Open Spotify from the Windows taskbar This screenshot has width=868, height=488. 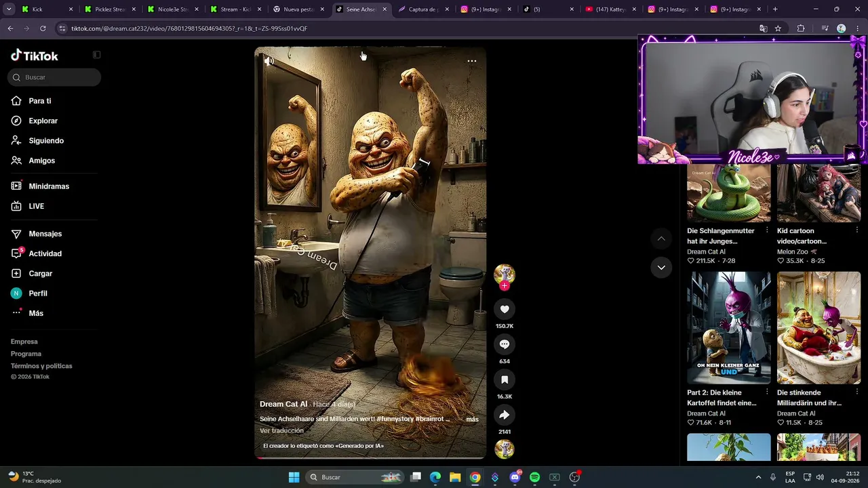534,477
